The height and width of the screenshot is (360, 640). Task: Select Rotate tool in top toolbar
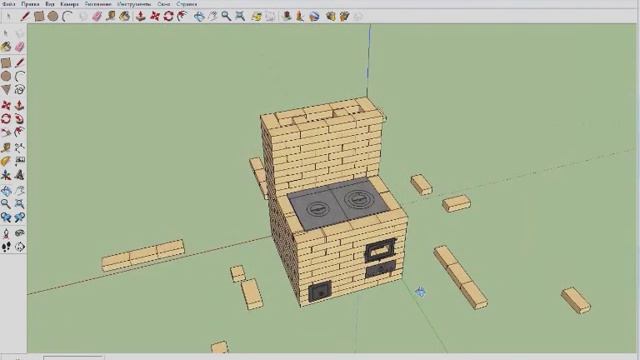168,16
